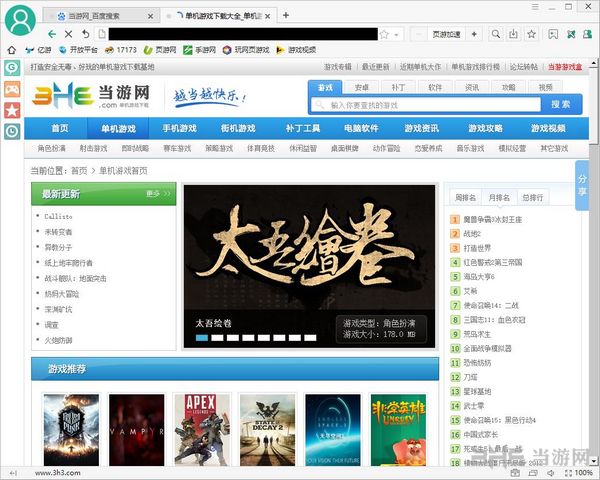The image size is (600, 480).
Task: Select the 安卓 search category tab
Action: tap(362, 87)
